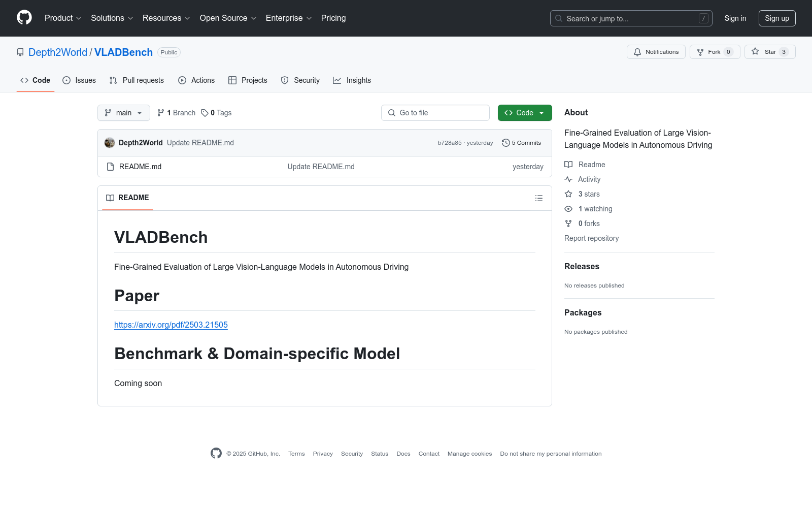Open the Insights tab
The image size is (812, 508).
pyautogui.click(x=352, y=80)
